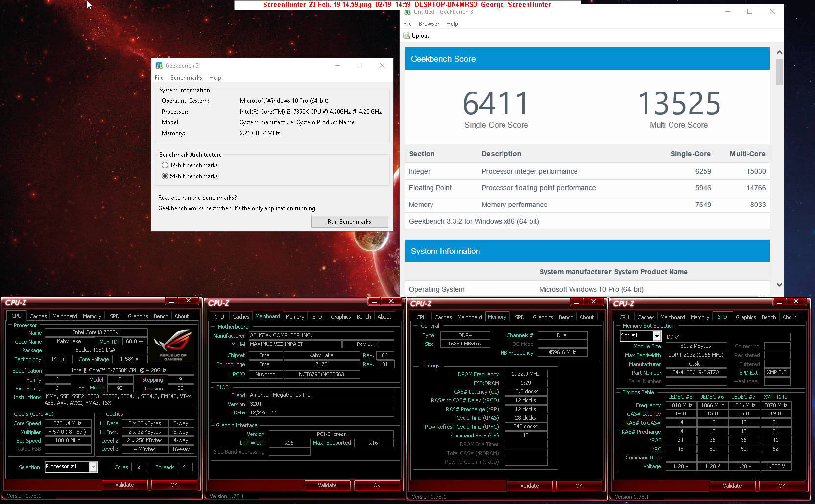Open Graphics tab in CPU-Z SPD window

coord(746,317)
